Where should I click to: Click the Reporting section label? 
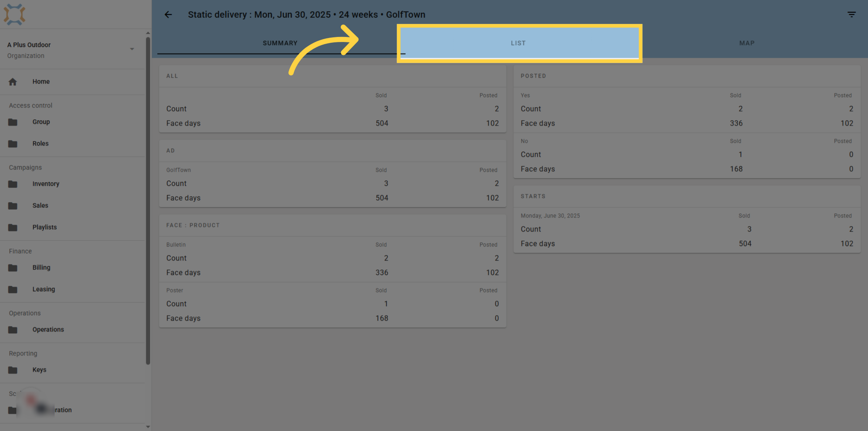coord(23,353)
